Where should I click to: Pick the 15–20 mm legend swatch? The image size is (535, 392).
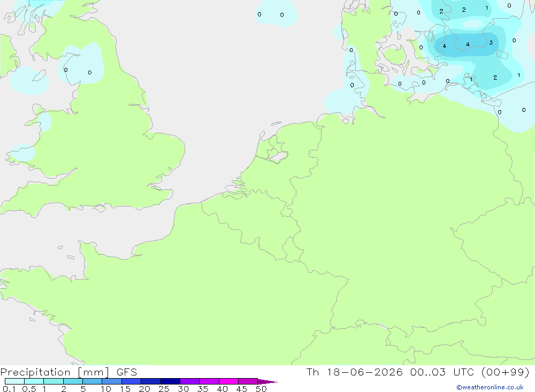coord(132,381)
